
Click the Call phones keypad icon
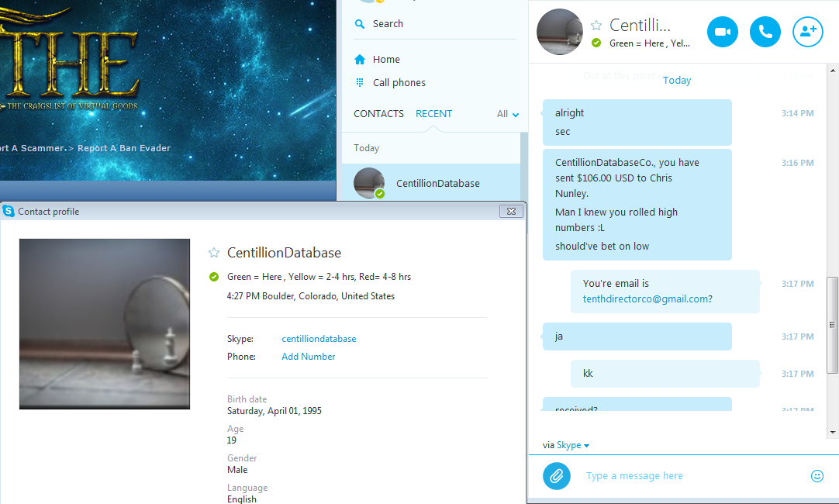click(x=360, y=82)
